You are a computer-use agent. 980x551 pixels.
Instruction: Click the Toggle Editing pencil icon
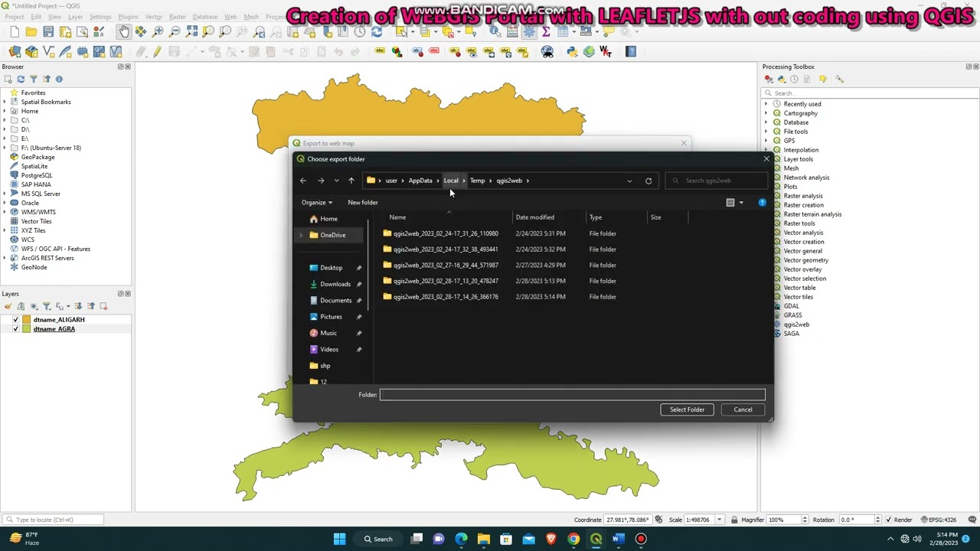click(x=157, y=51)
